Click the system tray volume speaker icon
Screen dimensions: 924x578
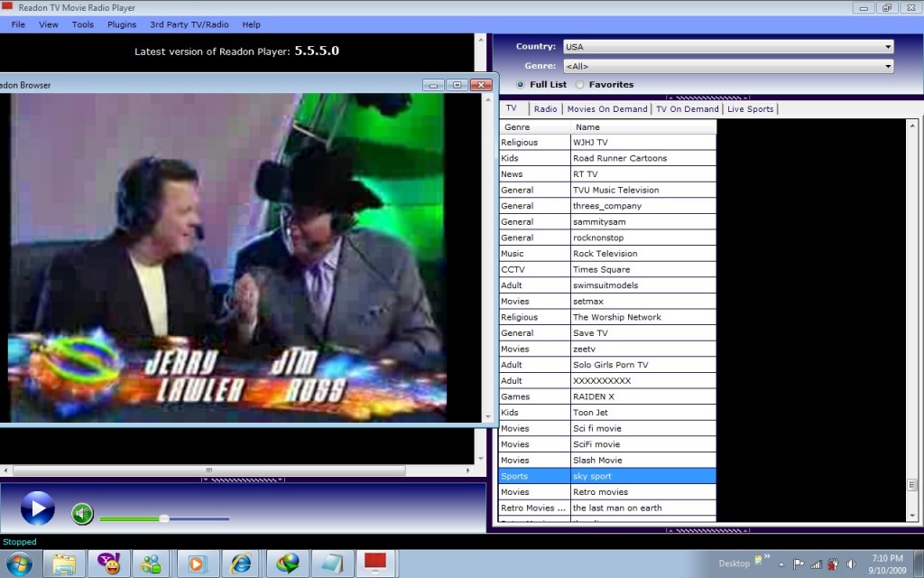click(x=850, y=564)
